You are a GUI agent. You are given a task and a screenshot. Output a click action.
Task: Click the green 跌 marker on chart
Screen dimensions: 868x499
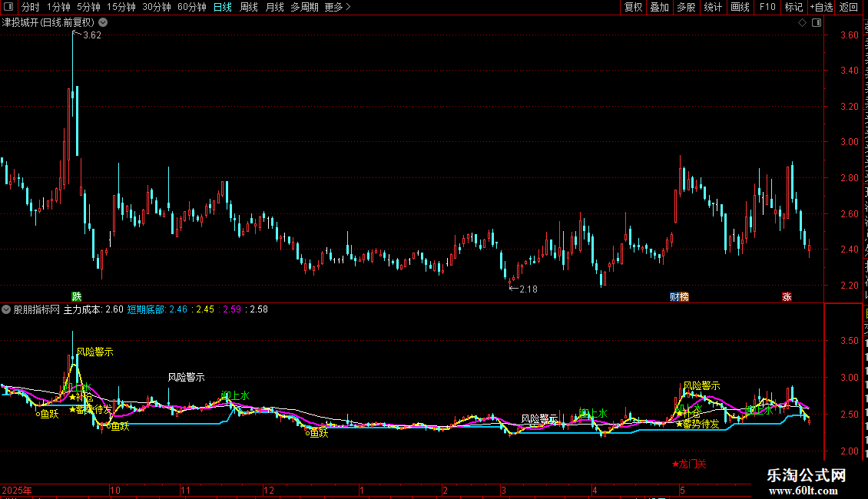coord(76,297)
